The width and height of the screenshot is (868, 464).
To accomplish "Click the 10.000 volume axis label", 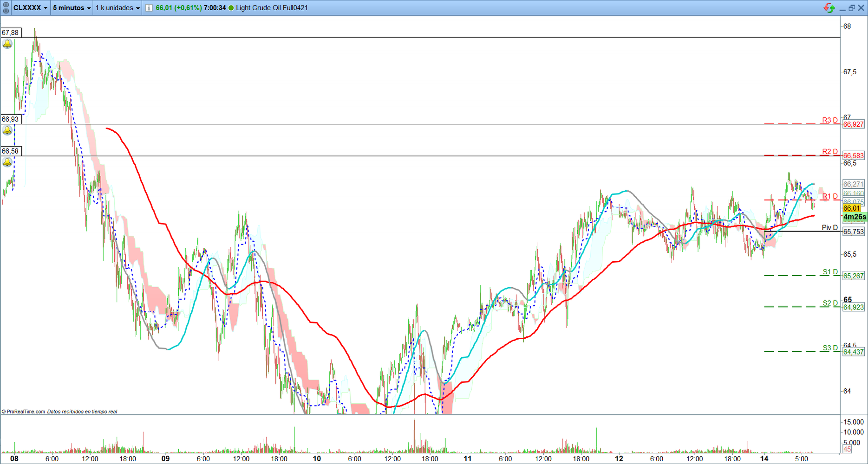I will tap(854, 432).
